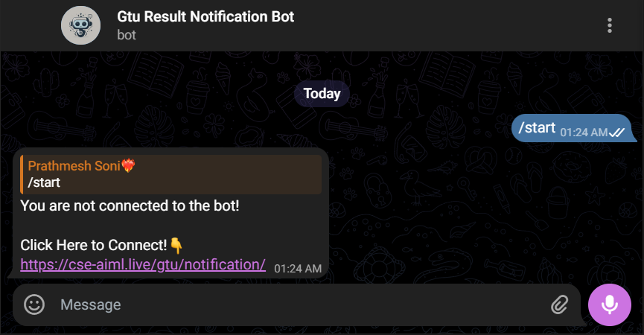The height and width of the screenshot is (335, 644).
Task: Click the Gtu Result Notification Bot title
Action: click(x=205, y=16)
